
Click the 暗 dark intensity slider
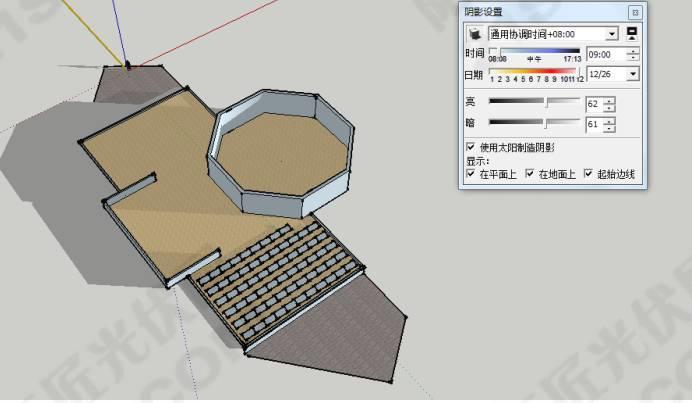pyautogui.click(x=534, y=123)
